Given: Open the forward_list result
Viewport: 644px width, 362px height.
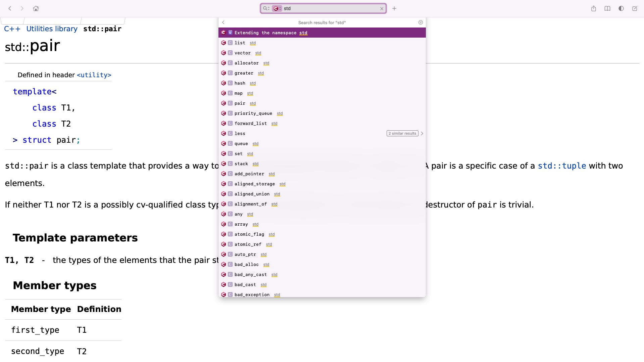Looking at the screenshot, I should click(x=322, y=123).
